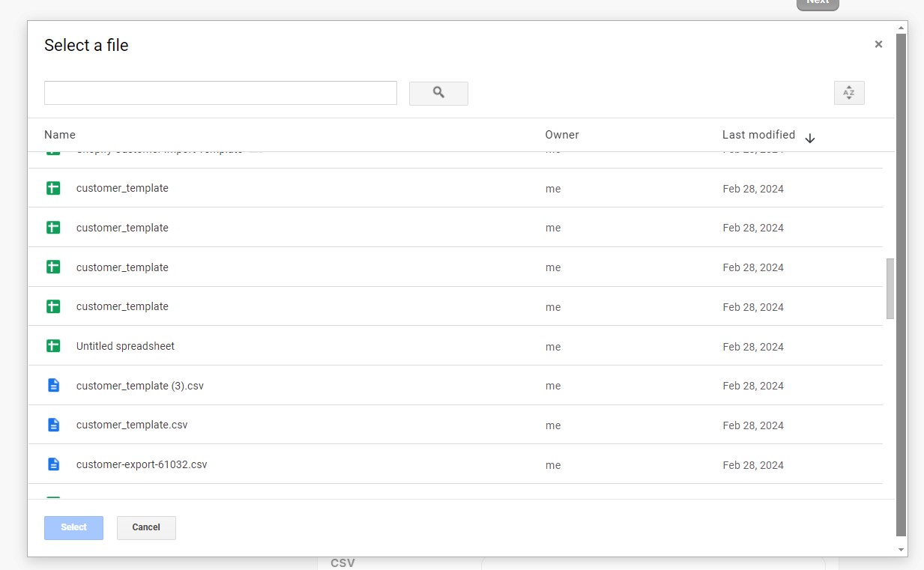Pick the customer_template.csv file name
924x570 pixels.
(132, 425)
